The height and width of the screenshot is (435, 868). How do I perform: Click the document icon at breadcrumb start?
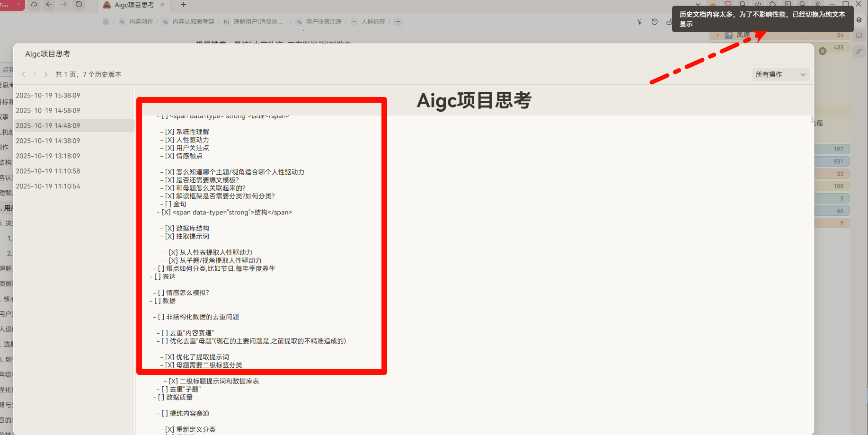pyautogui.click(x=106, y=22)
